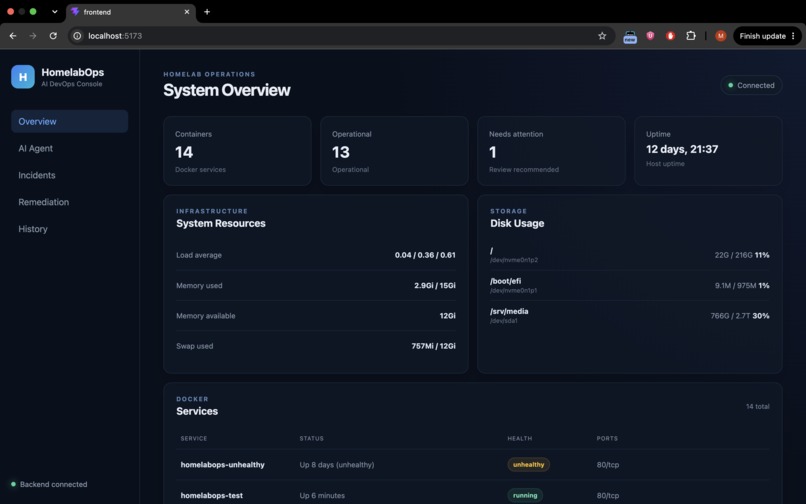Select the homelabops-test service name
The width and height of the screenshot is (806, 504).
tap(212, 495)
